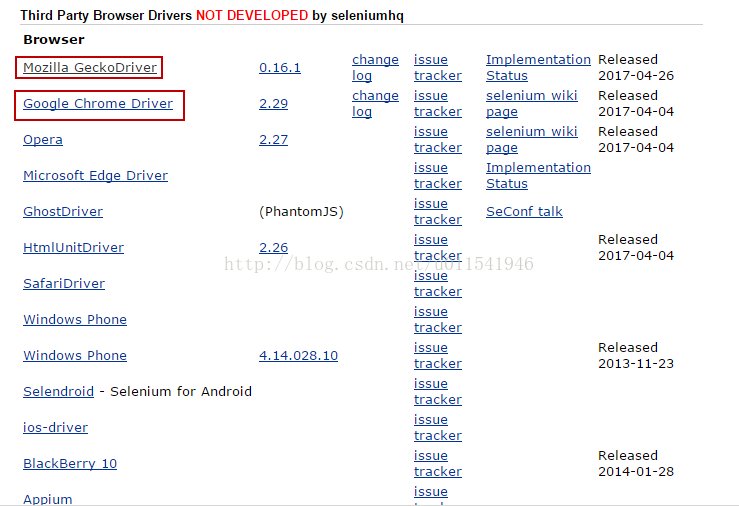Click the (PhantomJS) text

tap(301, 212)
